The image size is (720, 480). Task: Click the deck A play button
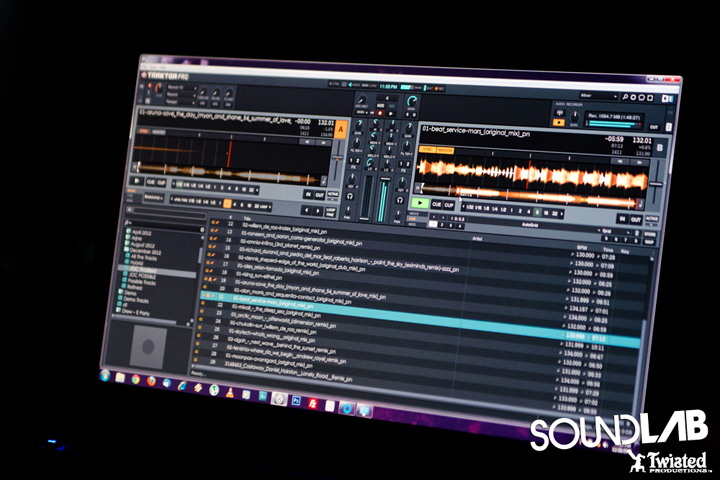coord(136,181)
